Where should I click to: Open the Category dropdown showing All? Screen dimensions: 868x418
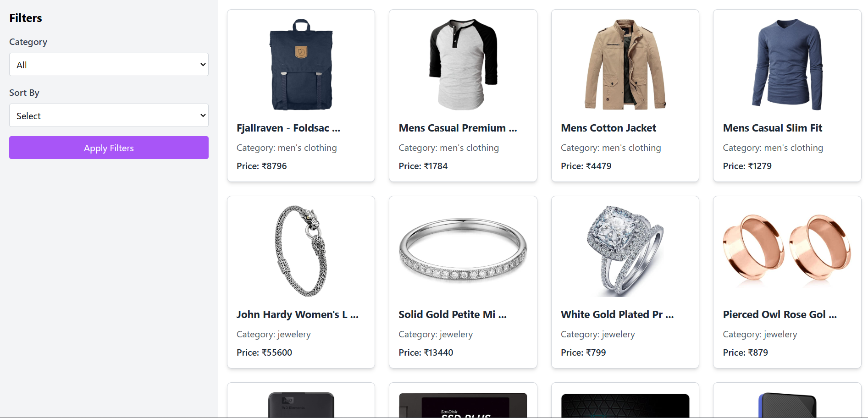click(109, 65)
